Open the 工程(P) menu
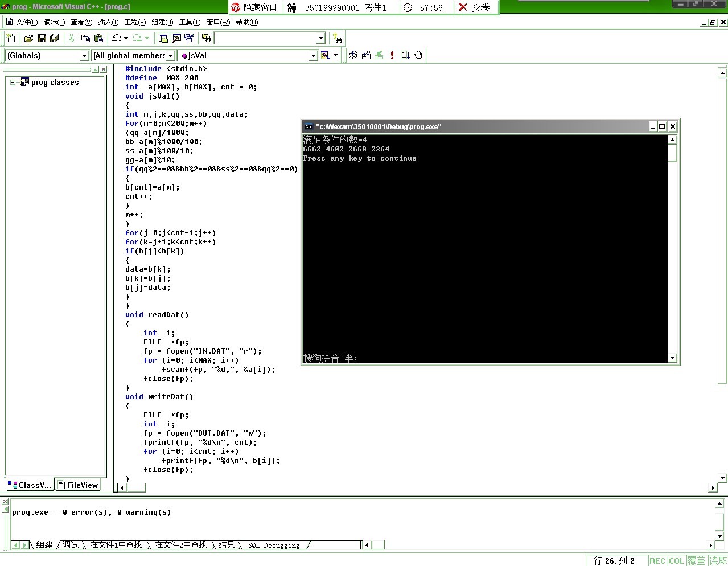Screen dimensions: 728x566 tap(135, 22)
